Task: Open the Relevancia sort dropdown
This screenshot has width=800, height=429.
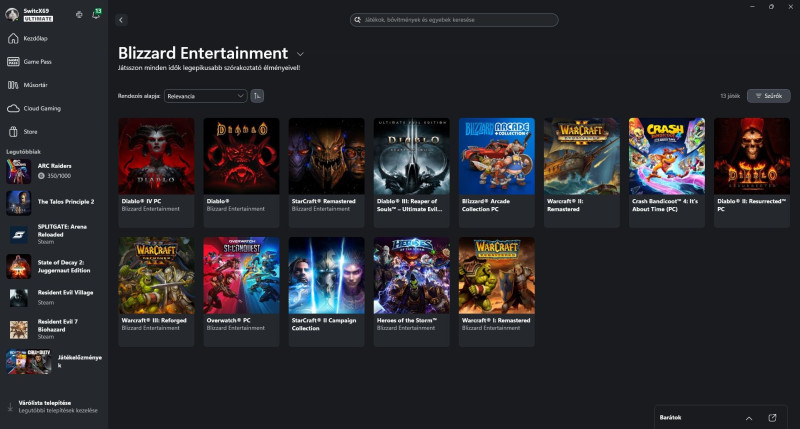Action: tap(206, 96)
